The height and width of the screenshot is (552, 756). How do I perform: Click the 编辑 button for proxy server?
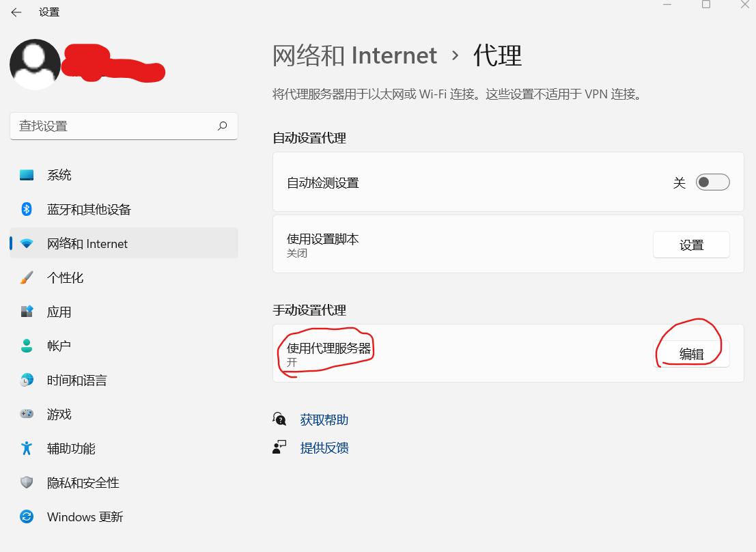[691, 353]
